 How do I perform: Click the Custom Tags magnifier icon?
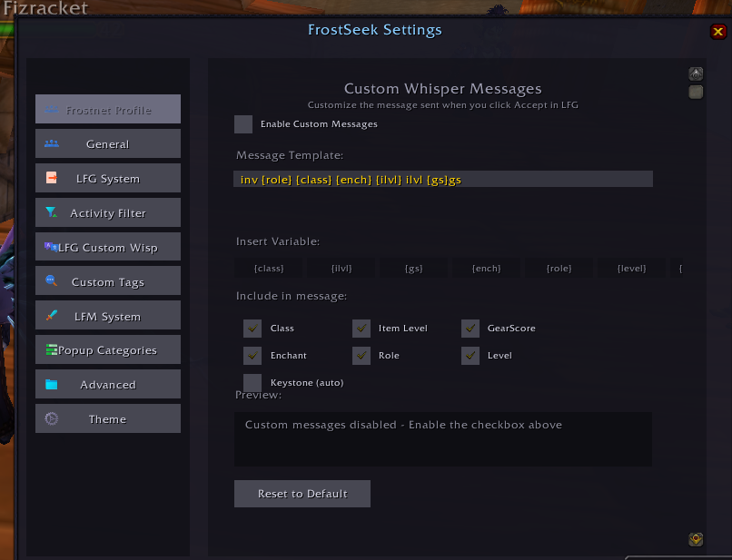[x=52, y=280]
